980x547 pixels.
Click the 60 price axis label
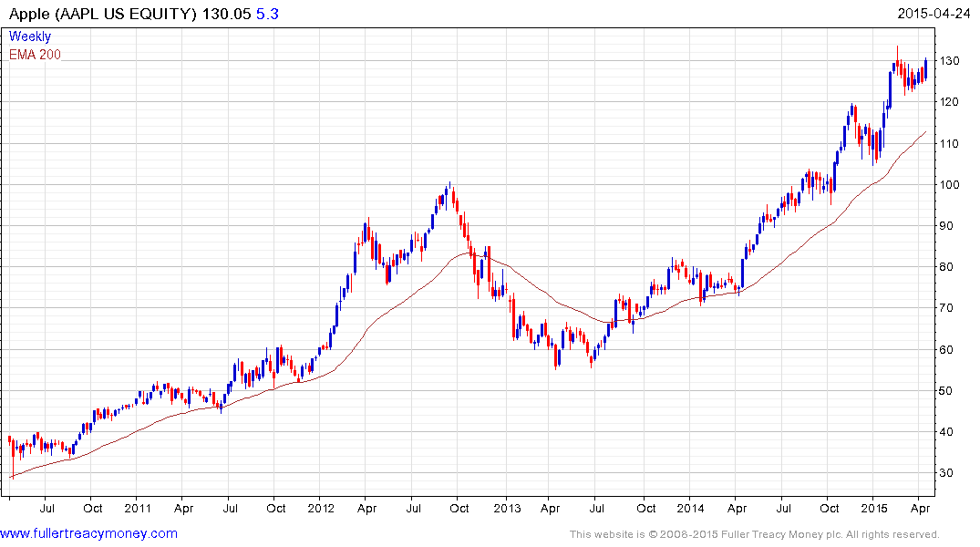pyautogui.click(x=946, y=349)
